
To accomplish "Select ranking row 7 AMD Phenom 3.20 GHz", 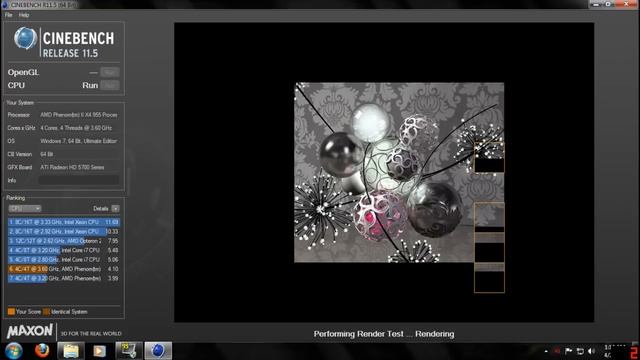I will pos(64,278).
